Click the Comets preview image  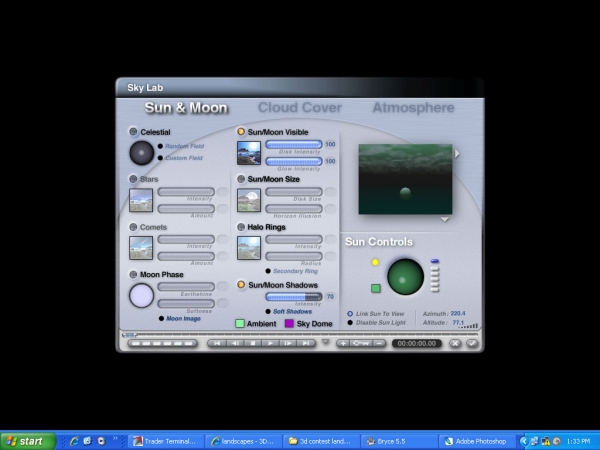point(141,248)
